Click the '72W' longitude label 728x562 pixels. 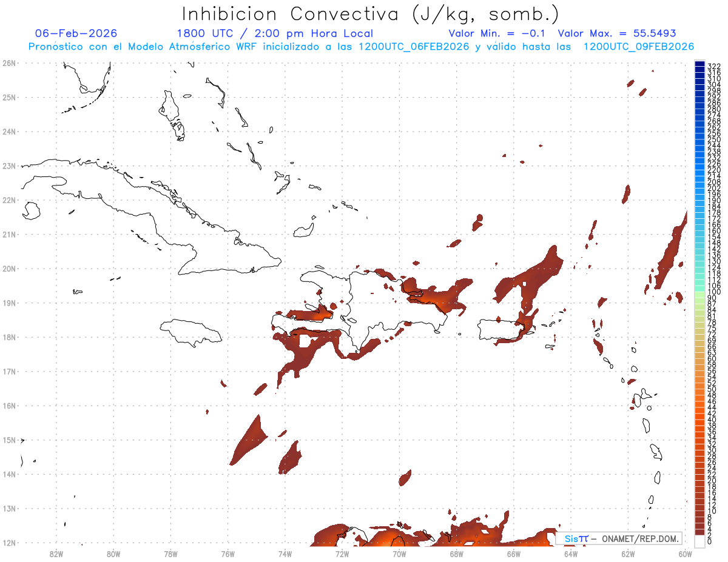342,554
